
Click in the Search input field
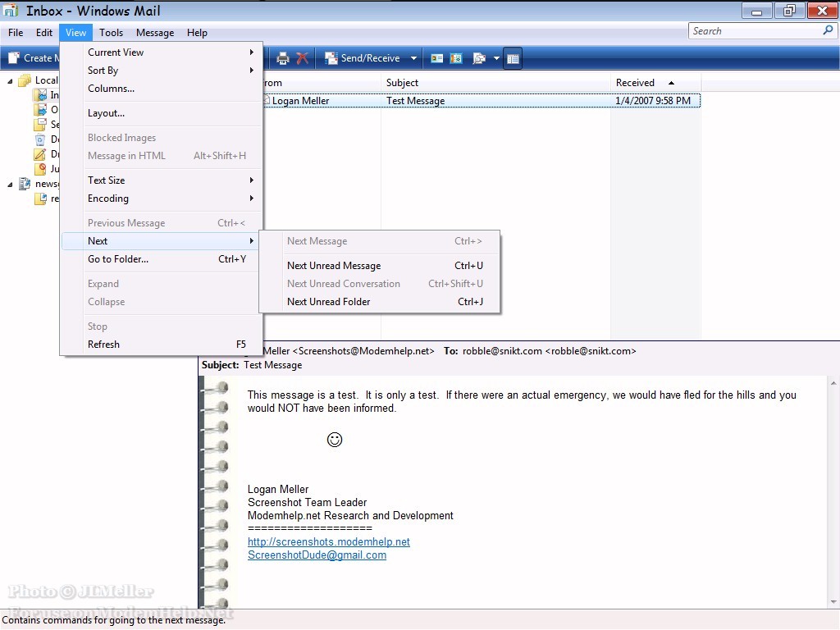(x=756, y=31)
